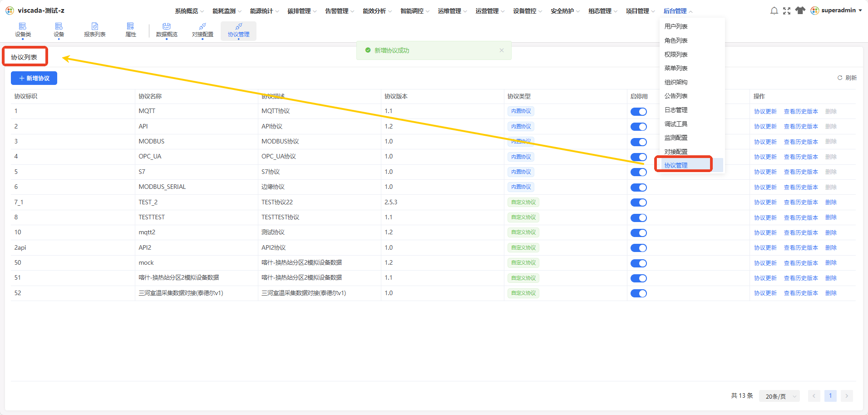Click 协议更新 for MQTT row
The width and height of the screenshot is (868, 415).
pyautogui.click(x=765, y=112)
